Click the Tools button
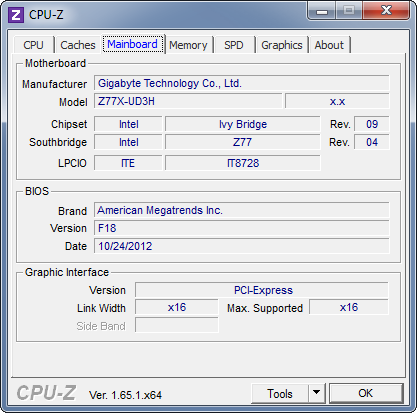417x413 pixels. [x=280, y=394]
